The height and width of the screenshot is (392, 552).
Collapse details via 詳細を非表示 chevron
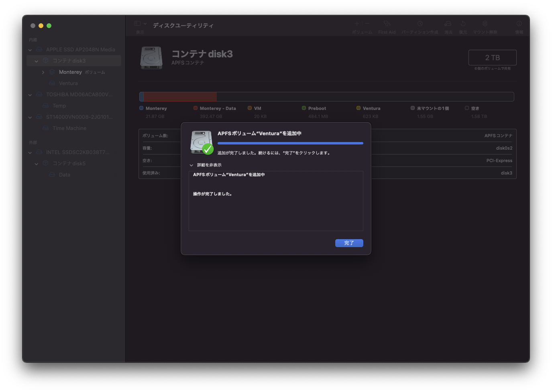coord(191,165)
